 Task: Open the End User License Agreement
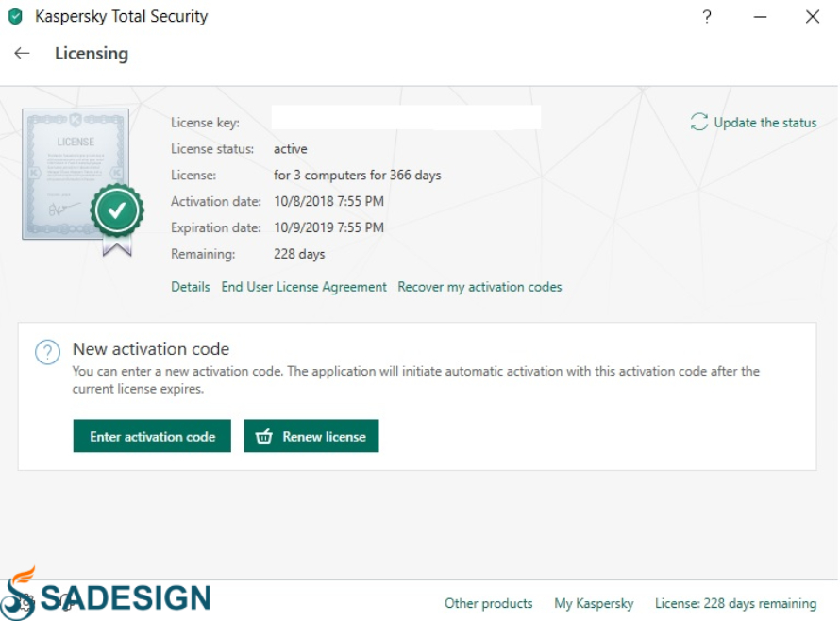click(x=304, y=287)
